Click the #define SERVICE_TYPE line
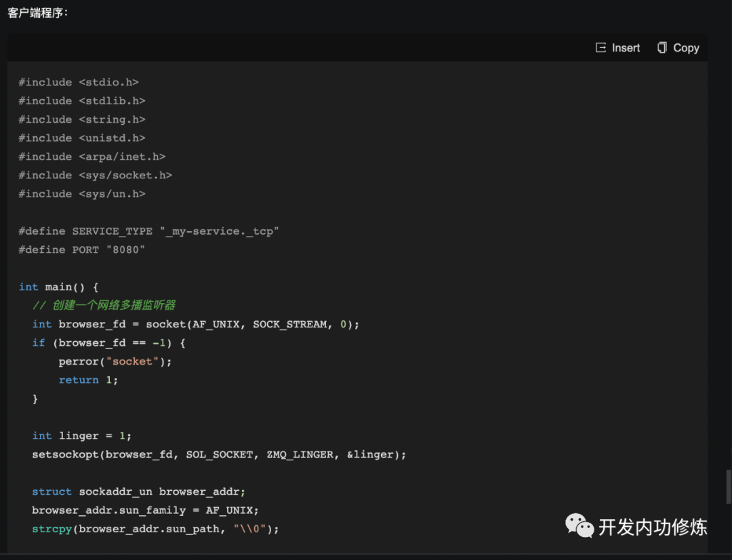The height and width of the screenshot is (560, 732). 148,231
